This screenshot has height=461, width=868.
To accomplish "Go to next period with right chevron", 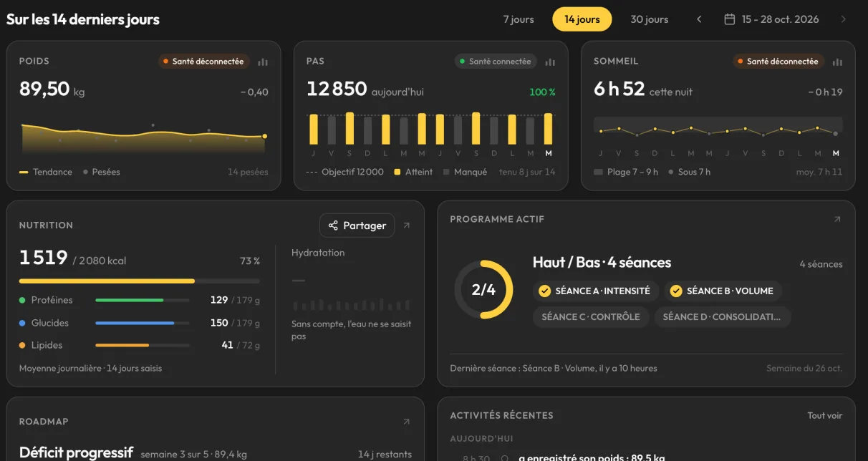I will coord(843,19).
